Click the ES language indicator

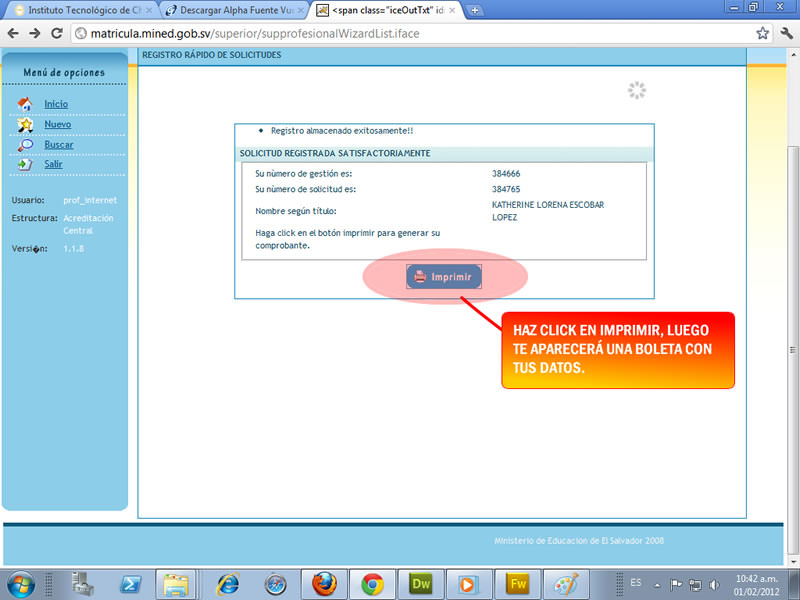pos(636,582)
